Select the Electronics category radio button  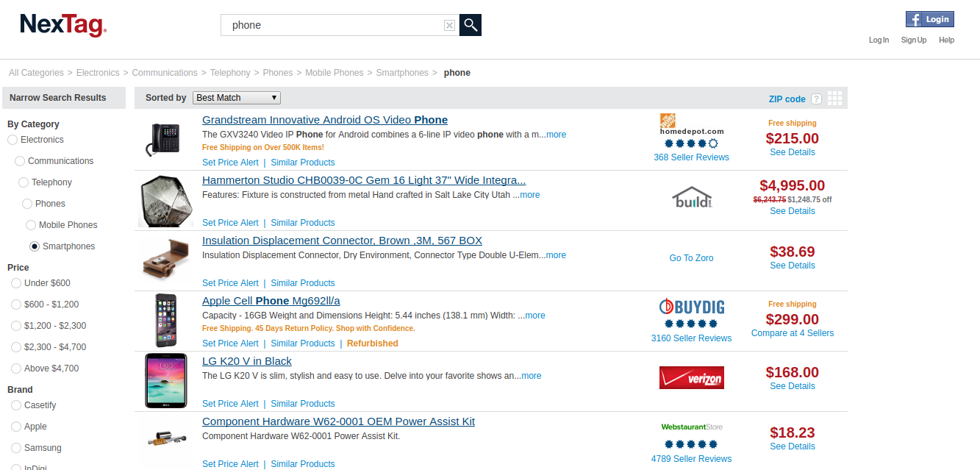pyautogui.click(x=12, y=140)
